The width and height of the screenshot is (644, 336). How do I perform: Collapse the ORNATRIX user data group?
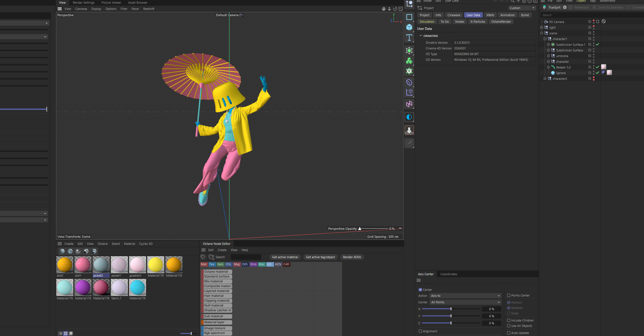click(x=421, y=36)
